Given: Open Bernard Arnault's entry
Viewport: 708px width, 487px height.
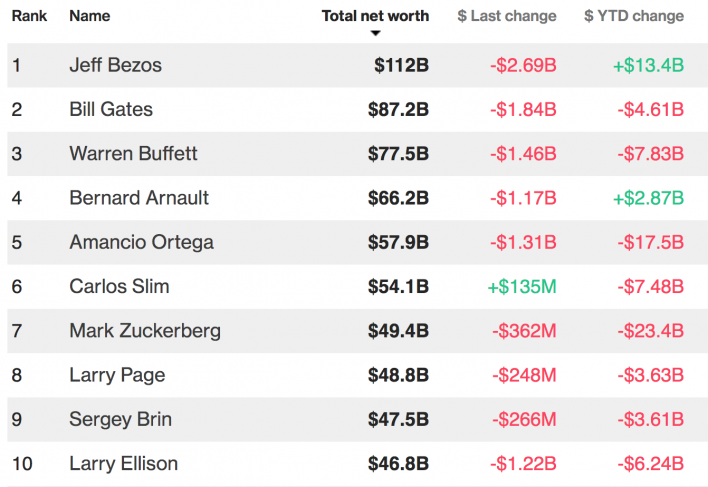Looking at the screenshot, I should tap(139, 198).
